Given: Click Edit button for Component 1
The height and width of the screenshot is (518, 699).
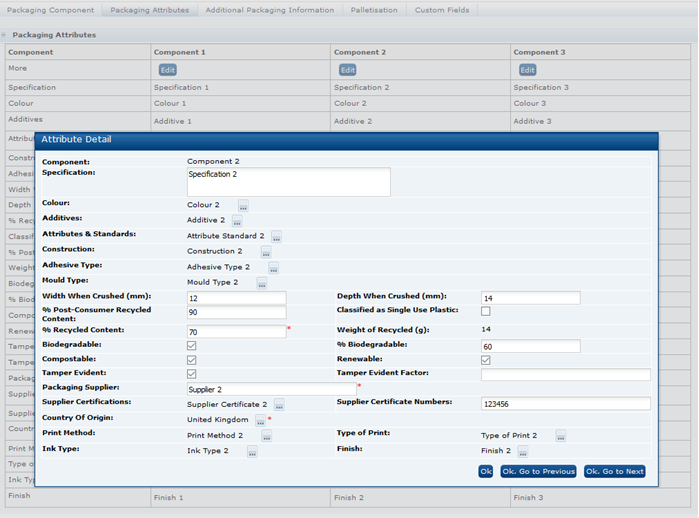Looking at the screenshot, I should pos(168,70).
